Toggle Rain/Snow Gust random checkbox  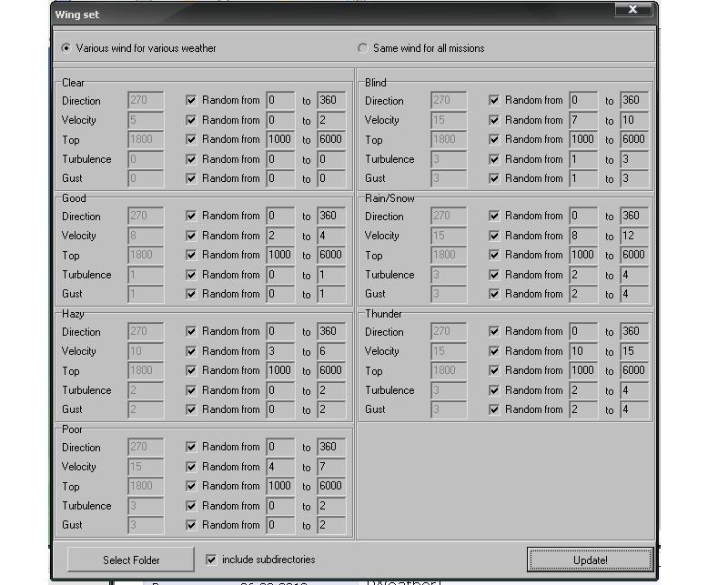pyautogui.click(x=494, y=294)
